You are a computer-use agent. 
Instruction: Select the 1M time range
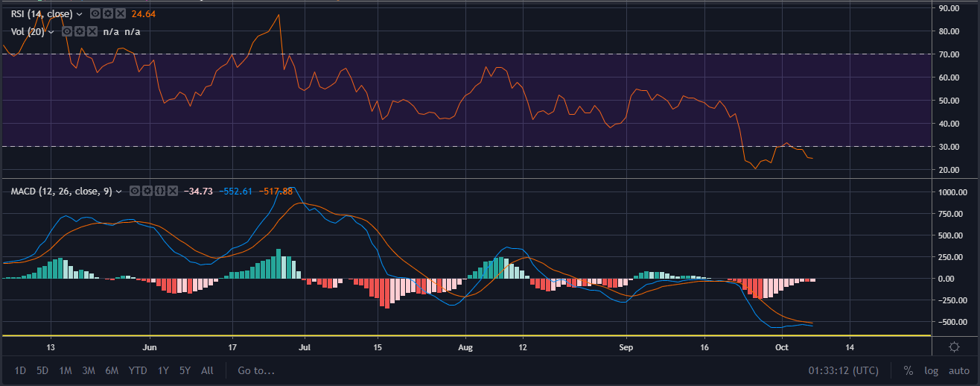tap(66, 370)
